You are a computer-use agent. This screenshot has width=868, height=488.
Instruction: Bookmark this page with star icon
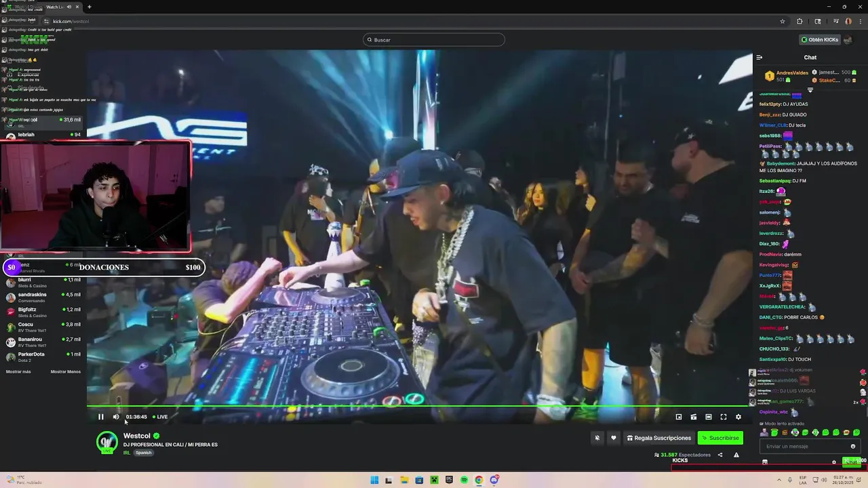coord(783,21)
